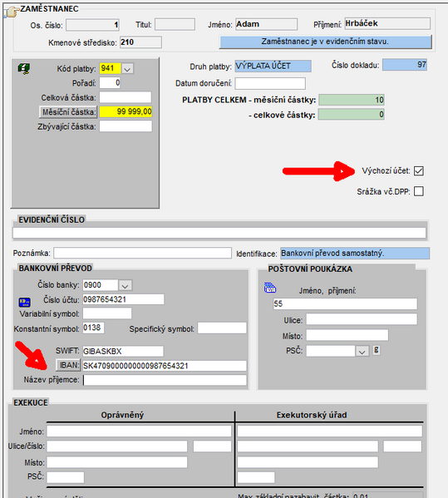Click the green celkové částky total field
Image resolution: width=448 pixels, height=498 pixels.
click(x=352, y=115)
